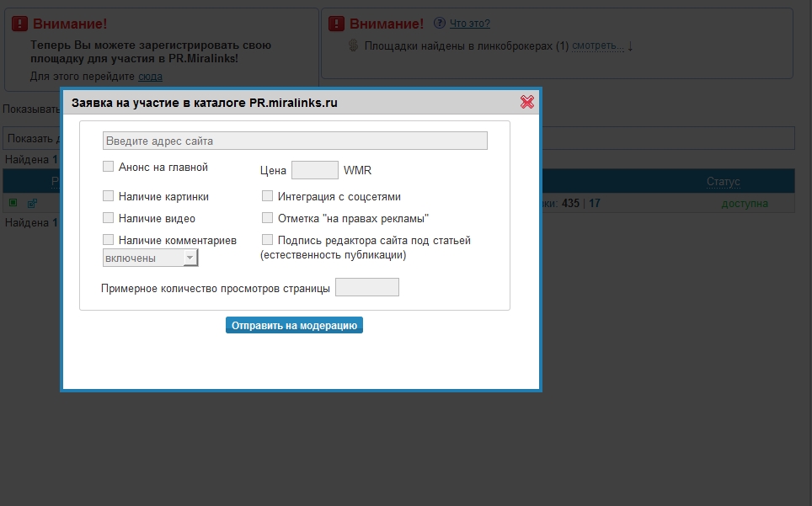Click red warning icon in right notice
The image size is (812, 506).
pyautogui.click(x=336, y=24)
